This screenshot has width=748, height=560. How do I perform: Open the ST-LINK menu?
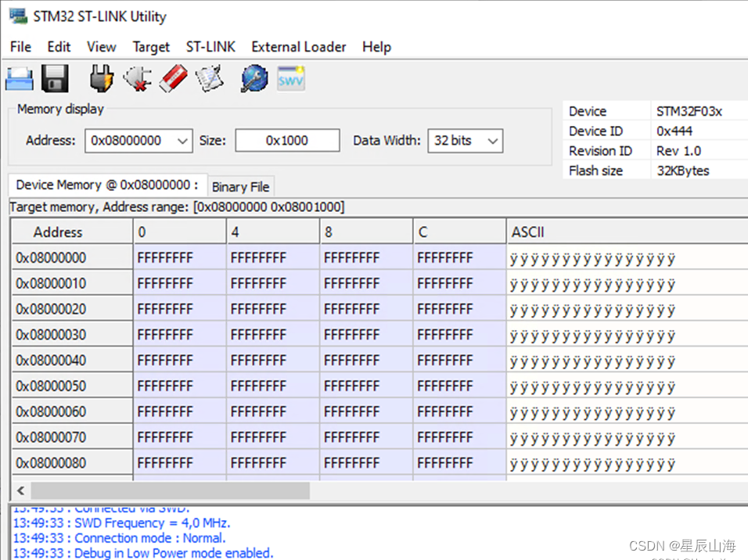(210, 47)
